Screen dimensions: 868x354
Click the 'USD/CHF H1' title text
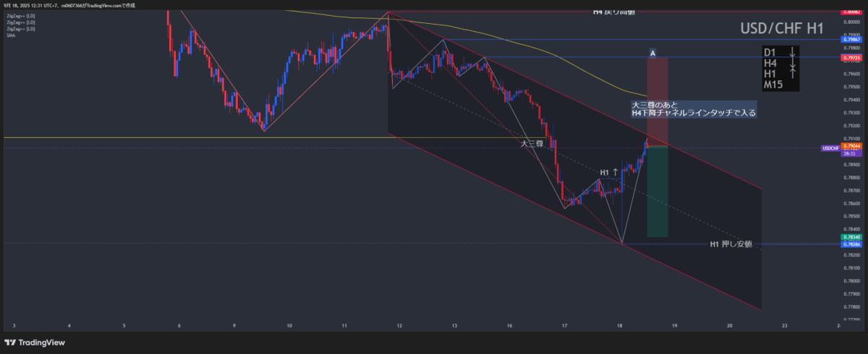tap(782, 29)
